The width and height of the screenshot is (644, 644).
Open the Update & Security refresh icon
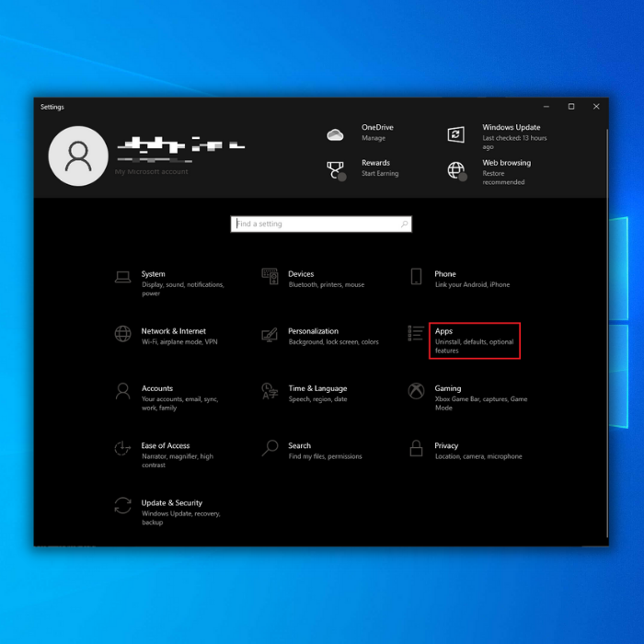[x=122, y=506]
